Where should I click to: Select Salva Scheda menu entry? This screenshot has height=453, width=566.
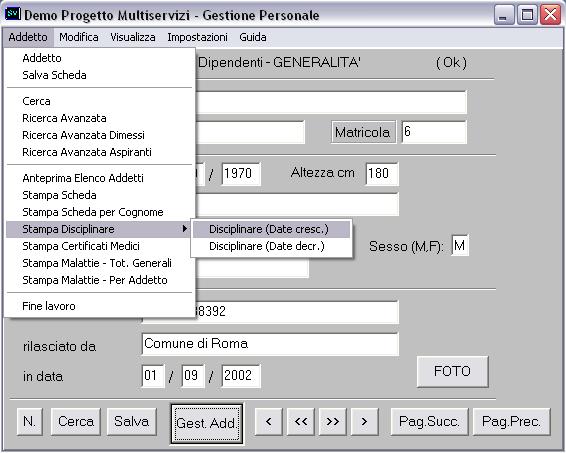point(100,75)
